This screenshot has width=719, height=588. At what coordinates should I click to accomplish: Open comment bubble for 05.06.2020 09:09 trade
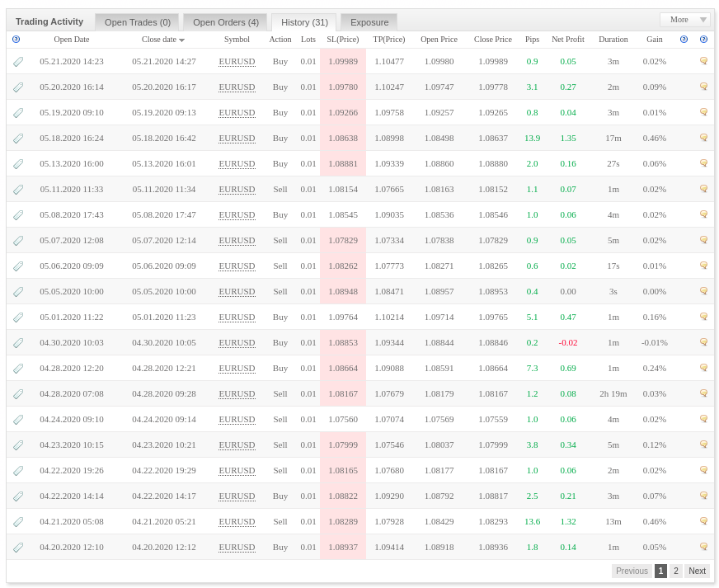point(703,265)
